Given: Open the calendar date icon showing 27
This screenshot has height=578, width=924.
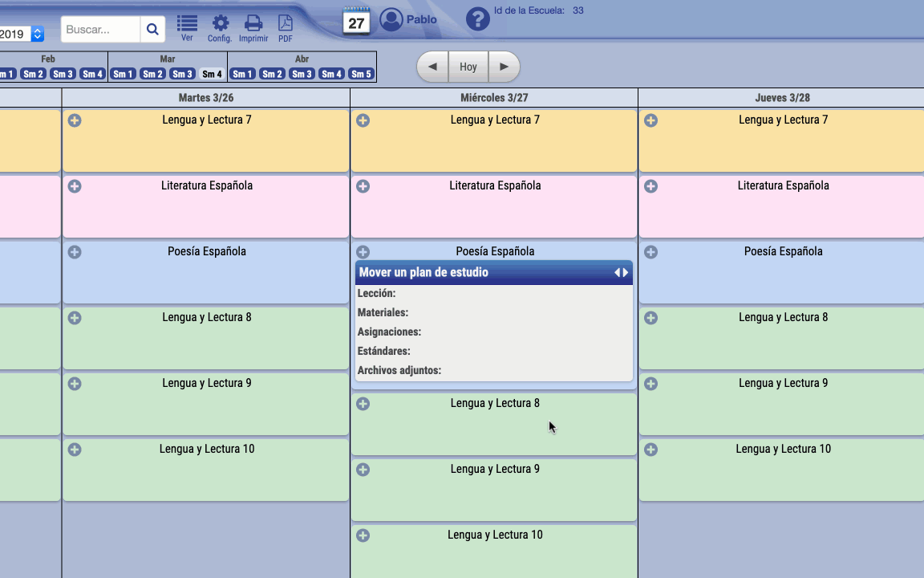Looking at the screenshot, I should point(356,21).
